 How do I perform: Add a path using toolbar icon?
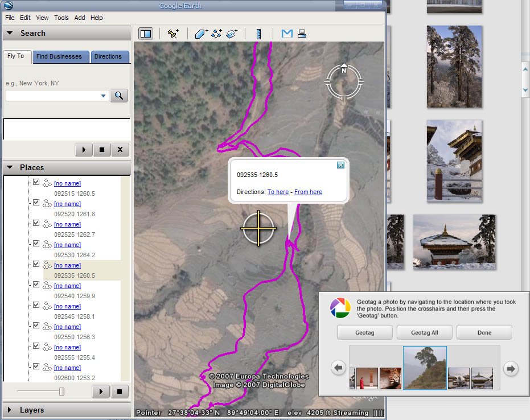tap(216, 34)
